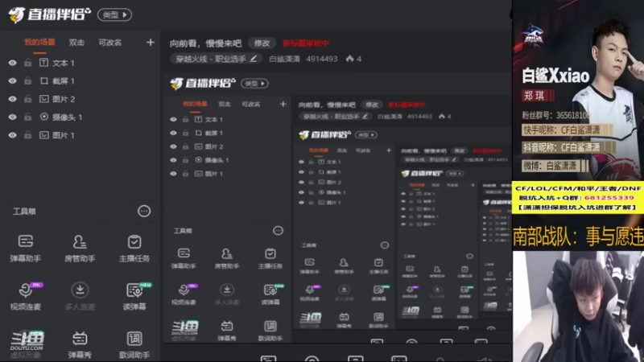Start 视频连麦 from the toolbox

point(26,296)
